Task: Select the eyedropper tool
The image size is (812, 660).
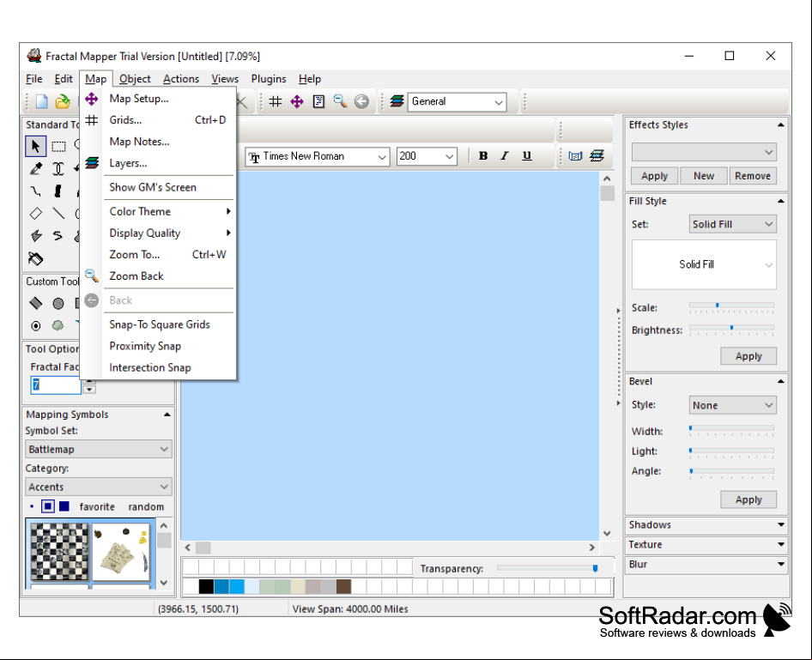Action: pos(36,169)
